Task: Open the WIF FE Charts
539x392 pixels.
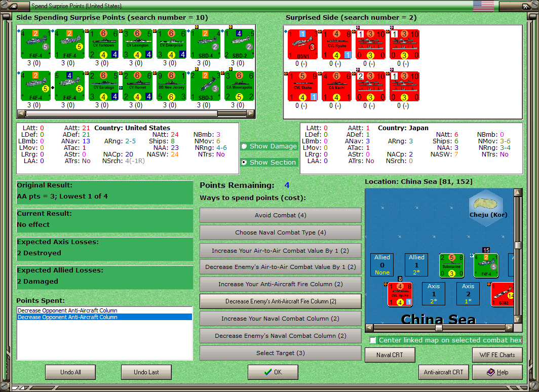Action: (x=497, y=355)
